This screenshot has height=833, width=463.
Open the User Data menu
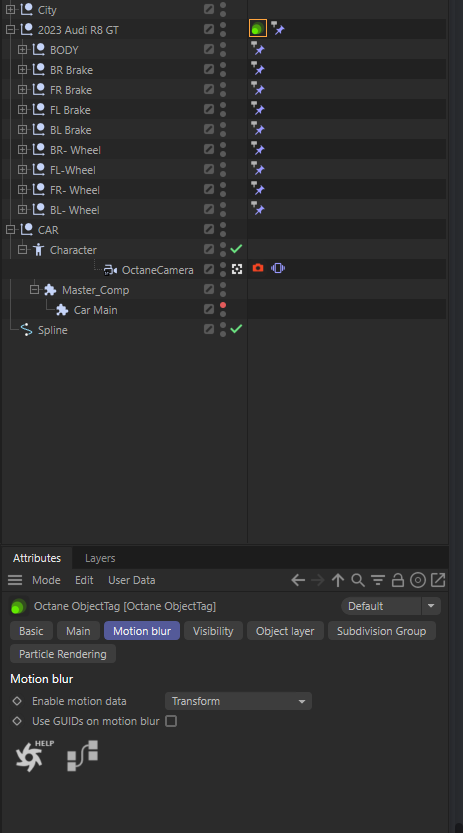132,580
